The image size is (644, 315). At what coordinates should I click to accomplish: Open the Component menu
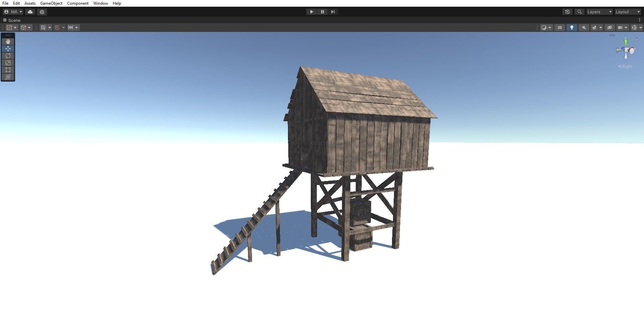78,3
